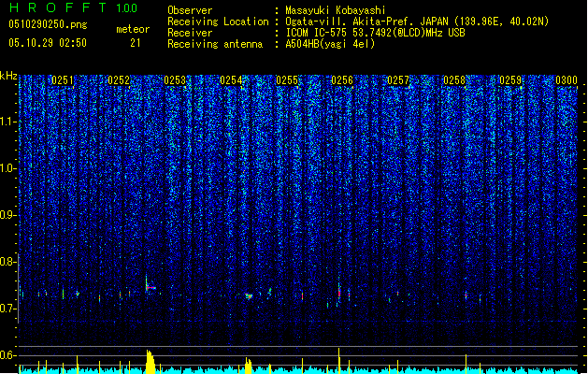Select the filename 0510290250.png
Viewport: 588px width, 374px height.
pyautogui.click(x=48, y=24)
